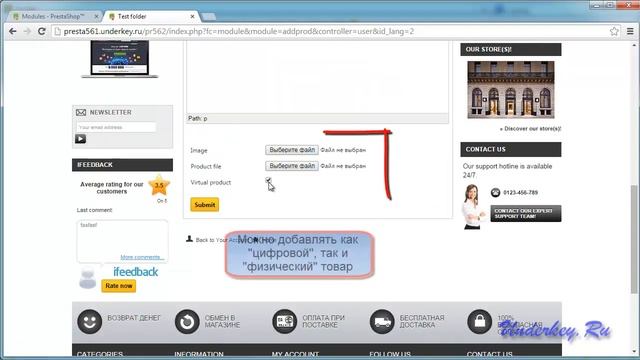Open the Discover our store(s) link
The image size is (640, 360).
531,129
